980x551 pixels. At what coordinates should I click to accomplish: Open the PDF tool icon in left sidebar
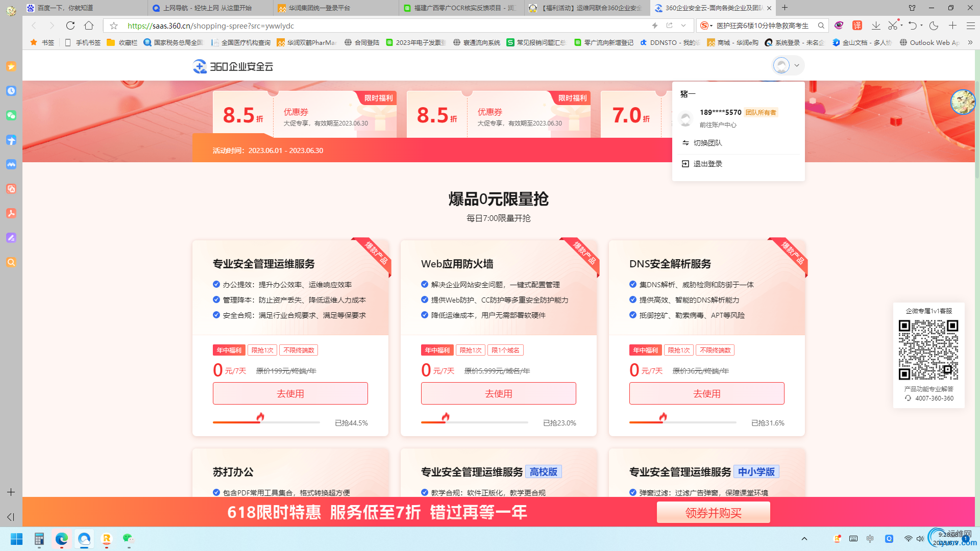(x=11, y=213)
